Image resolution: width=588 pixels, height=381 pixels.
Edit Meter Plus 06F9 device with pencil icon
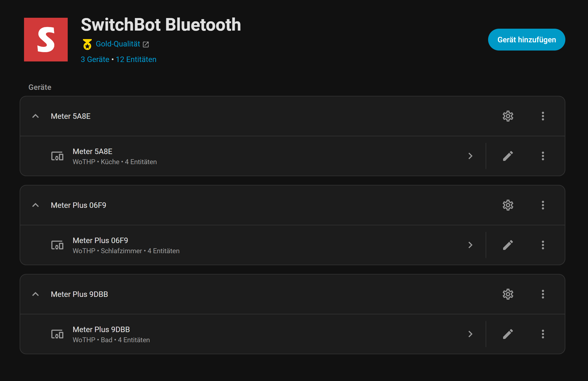[x=508, y=245]
